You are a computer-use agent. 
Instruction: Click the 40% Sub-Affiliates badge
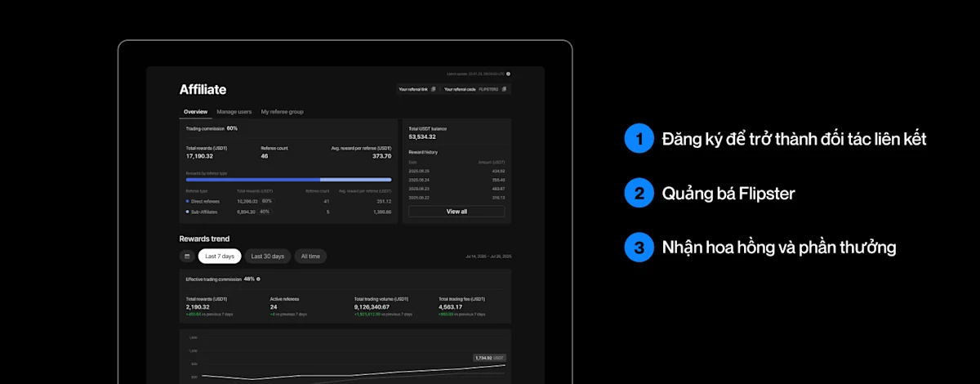264,212
